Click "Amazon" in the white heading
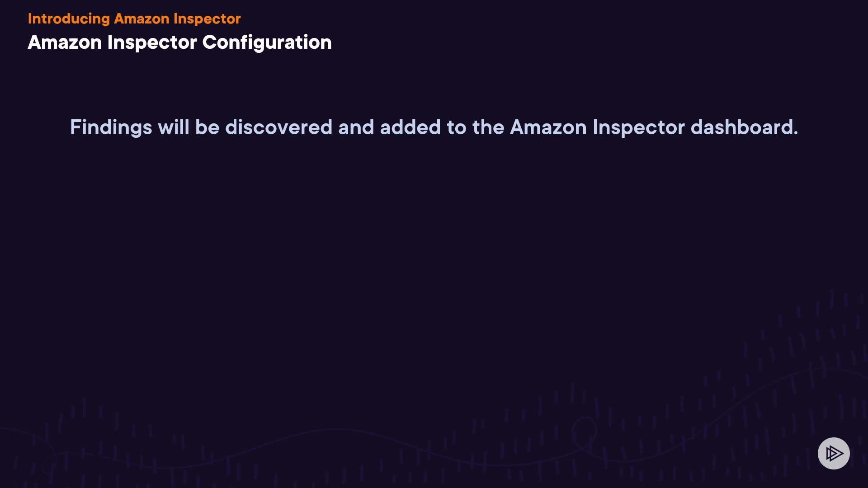The height and width of the screenshot is (488, 868). tap(65, 42)
